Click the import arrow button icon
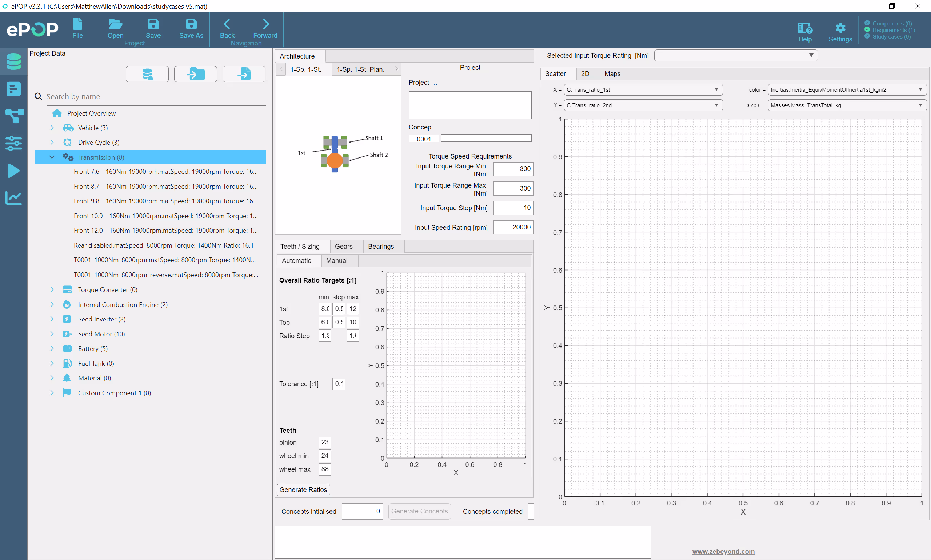Image resolution: width=931 pixels, height=560 pixels. [x=195, y=74]
